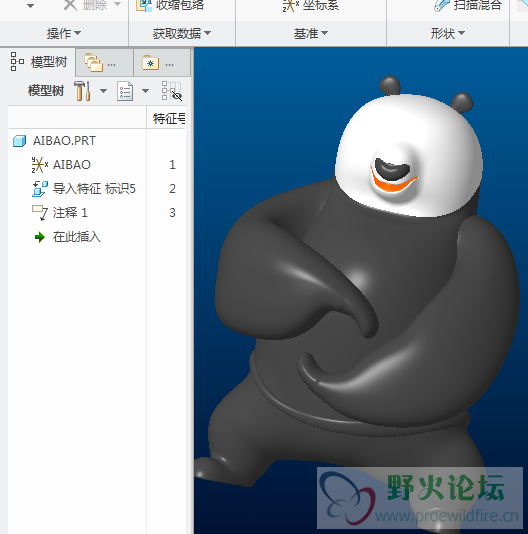
Task: Open dropdown arrow beside list display icon
Action: point(145,91)
